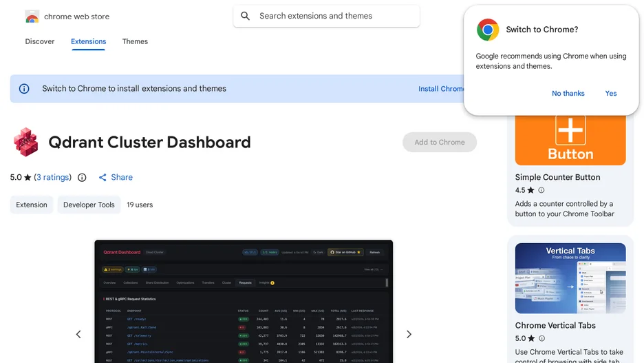644x363 pixels.
Task: Open the Themes tab
Action: click(135, 41)
